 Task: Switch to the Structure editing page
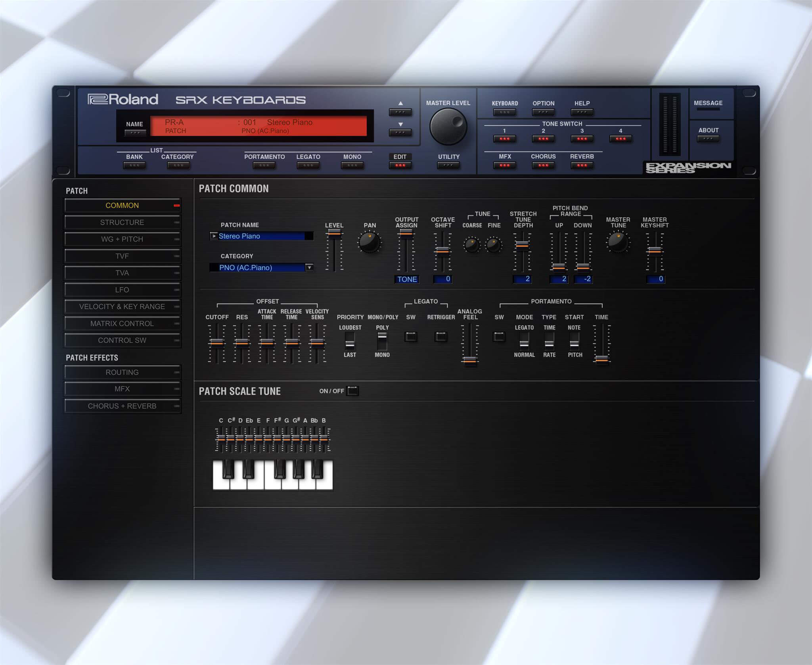(x=122, y=222)
